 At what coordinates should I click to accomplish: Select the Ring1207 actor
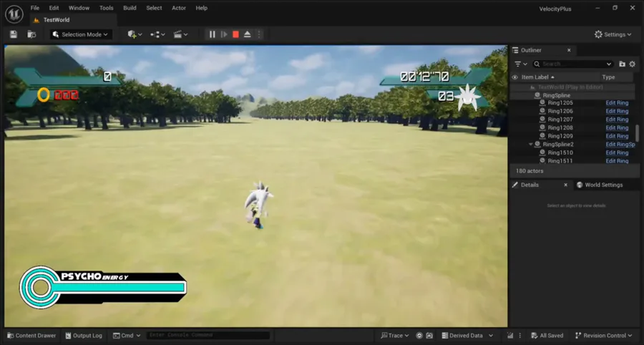(560, 120)
